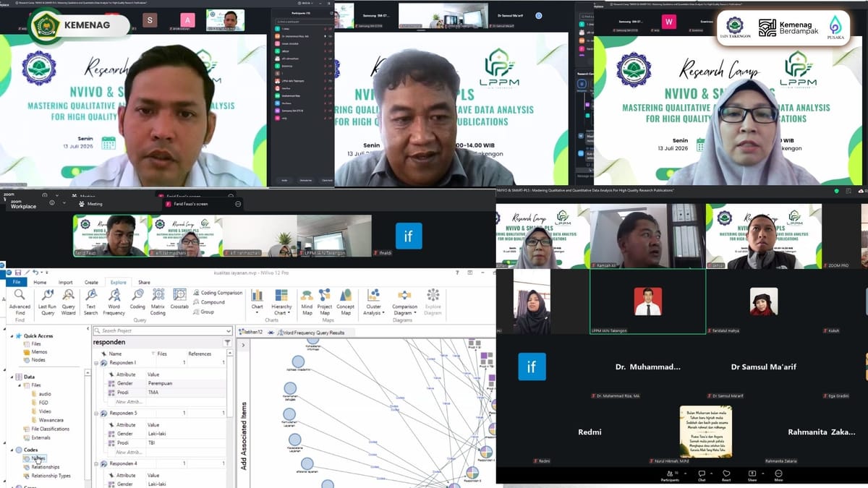Select Memos under Quick Access
868x488 pixels.
[x=39, y=352]
